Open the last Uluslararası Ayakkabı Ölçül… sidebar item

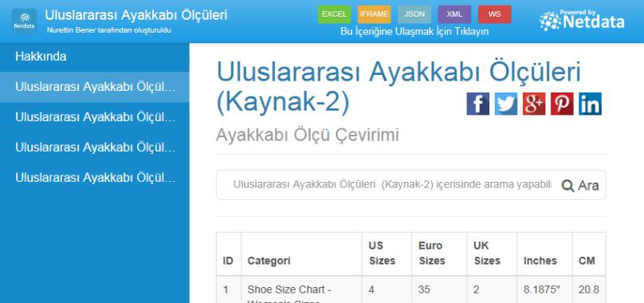pyautogui.click(x=95, y=178)
